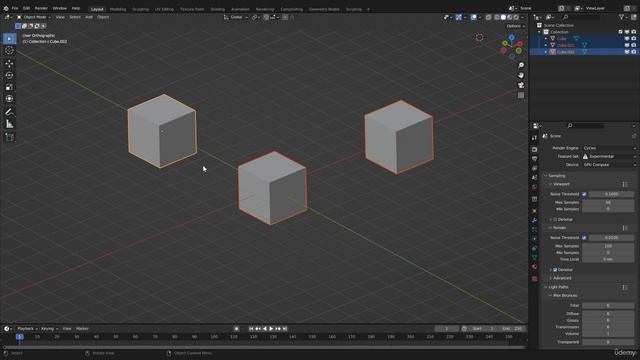The width and height of the screenshot is (640, 360).
Task: Open the Render properties tab
Action: pos(534,149)
